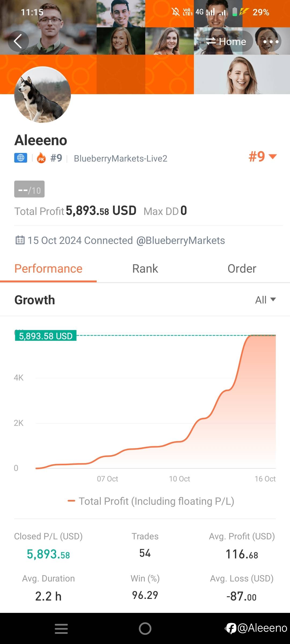Switch to the Order tab
Image resolution: width=290 pixels, height=644 pixels.
pos(242,269)
